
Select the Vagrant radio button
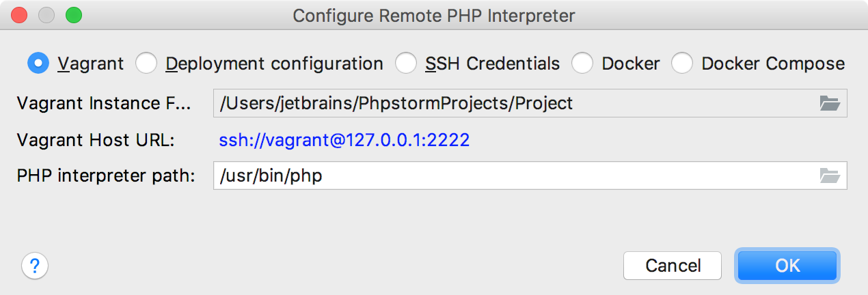38,64
